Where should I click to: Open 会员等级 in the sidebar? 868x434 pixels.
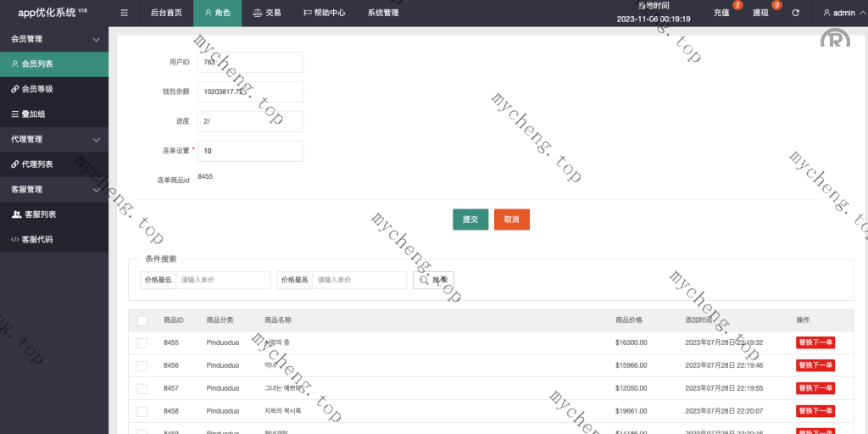37,89
